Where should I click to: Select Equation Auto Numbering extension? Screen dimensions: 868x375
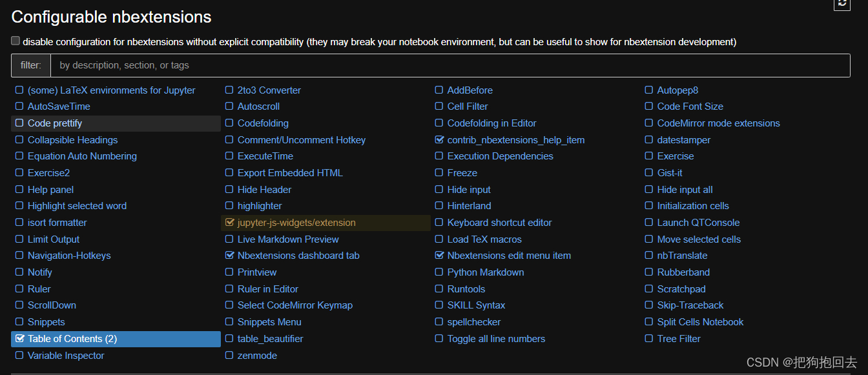click(82, 156)
